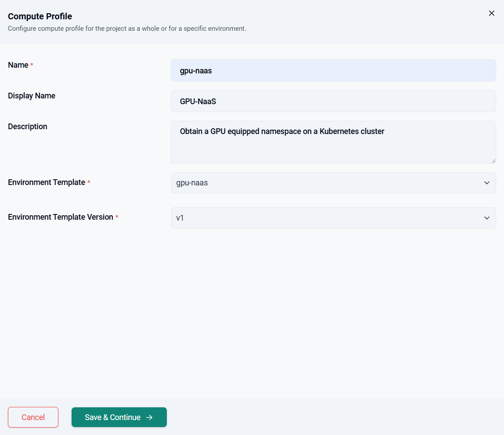Click the Description resize handle
504x435 pixels.
point(493,161)
